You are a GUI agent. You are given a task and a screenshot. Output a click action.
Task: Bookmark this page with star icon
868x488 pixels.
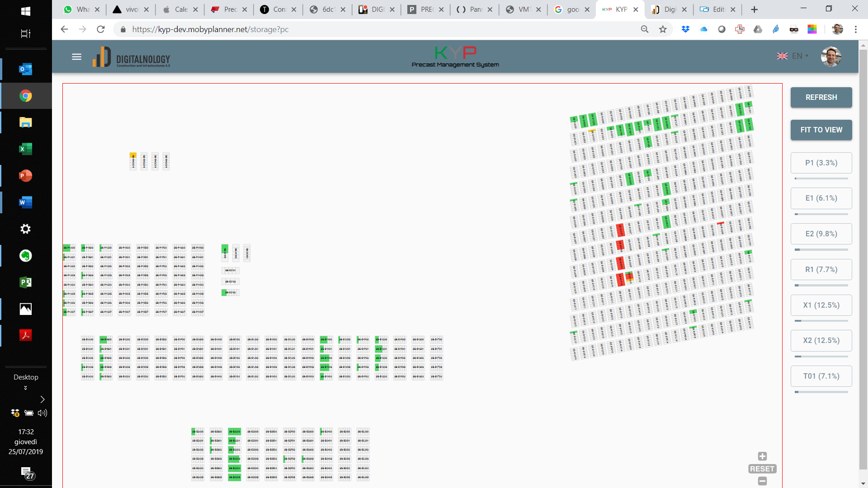(x=663, y=29)
